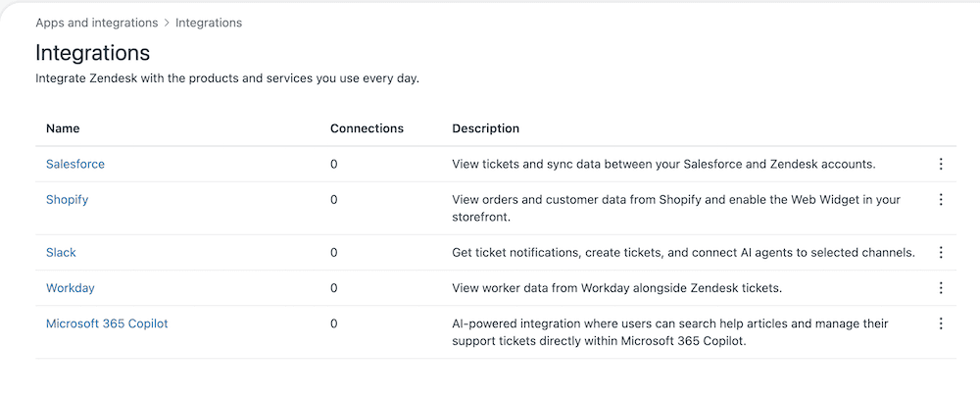Open the Salesforce integration link
980x398 pixels.
coord(75,165)
